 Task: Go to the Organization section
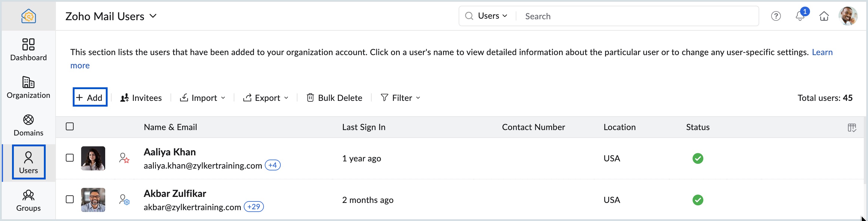28,87
